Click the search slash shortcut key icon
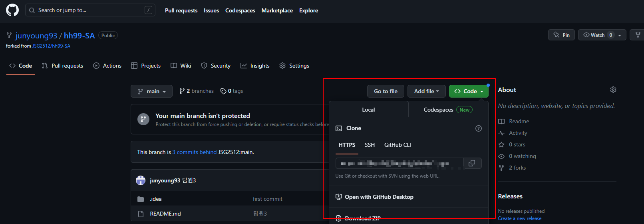 point(148,10)
